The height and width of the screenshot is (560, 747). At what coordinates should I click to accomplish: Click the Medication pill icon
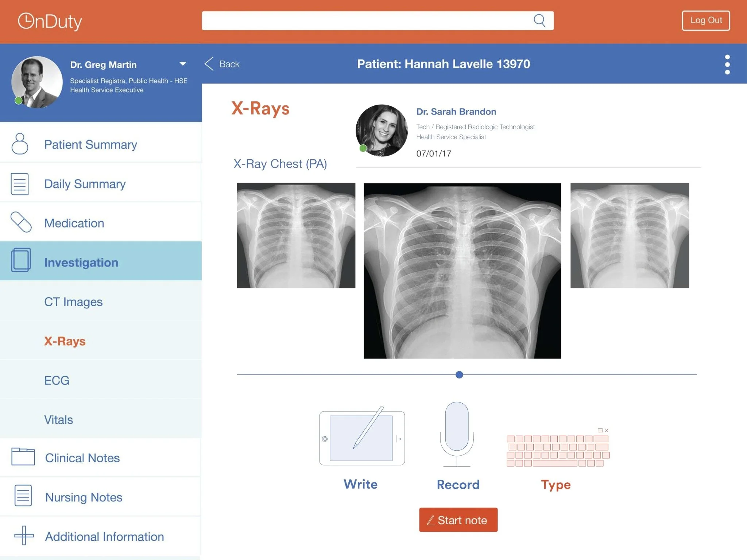[x=21, y=222]
